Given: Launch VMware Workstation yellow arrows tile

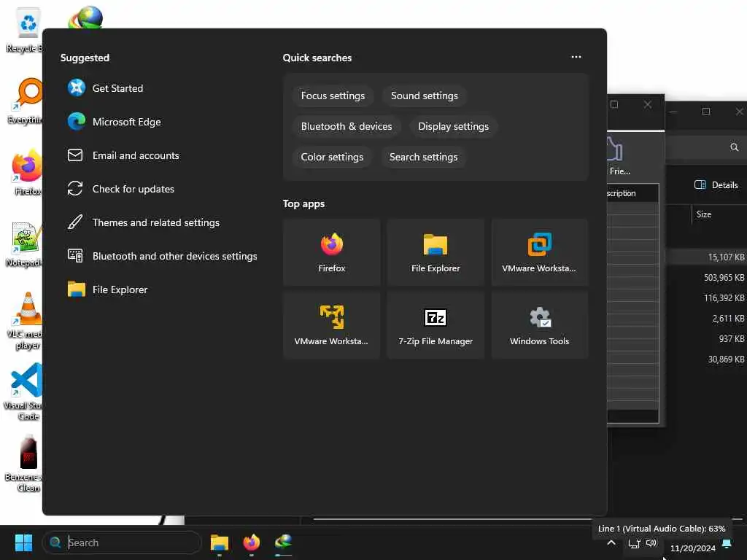Looking at the screenshot, I should pyautogui.click(x=332, y=325).
